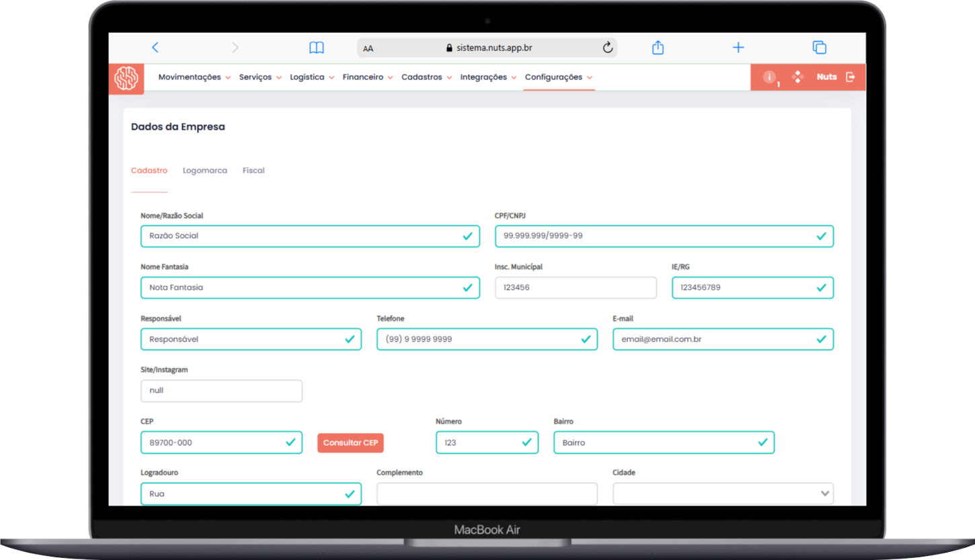Open the Integrações menu
Image resolution: width=975 pixels, height=560 pixels.
coord(488,77)
